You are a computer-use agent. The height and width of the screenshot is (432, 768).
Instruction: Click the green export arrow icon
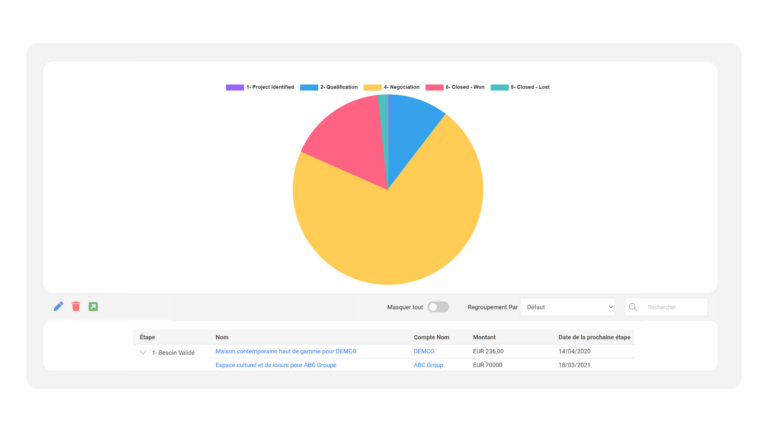click(x=93, y=307)
